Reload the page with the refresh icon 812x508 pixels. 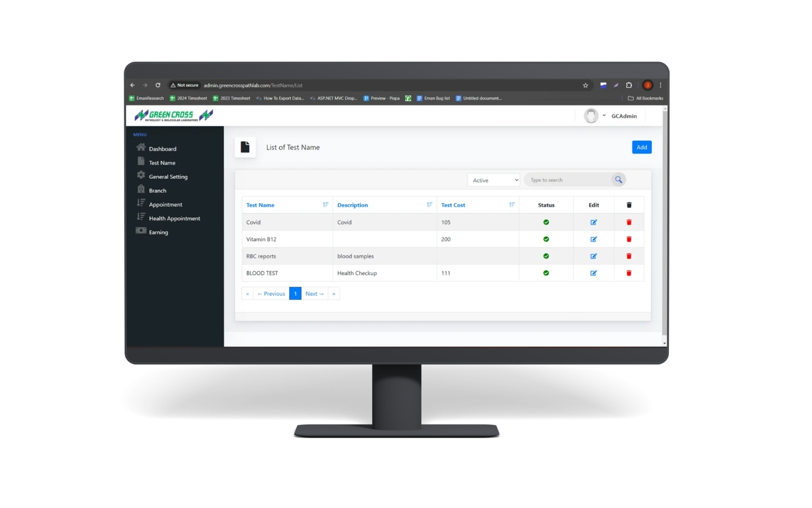[158, 85]
